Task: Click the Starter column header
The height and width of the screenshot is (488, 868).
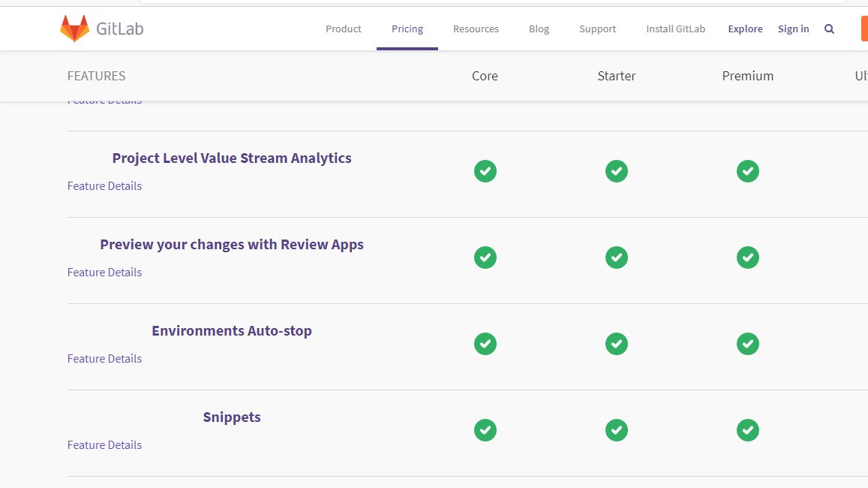Action: point(616,76)
